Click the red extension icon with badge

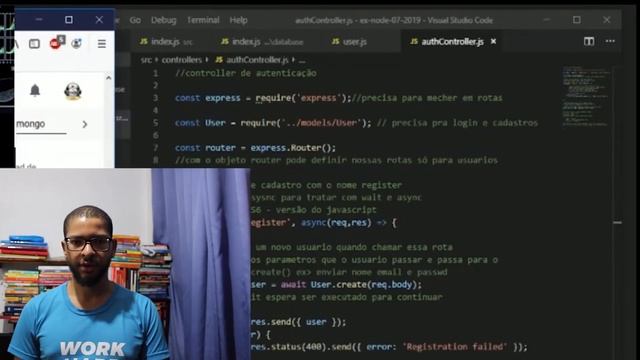56,42
